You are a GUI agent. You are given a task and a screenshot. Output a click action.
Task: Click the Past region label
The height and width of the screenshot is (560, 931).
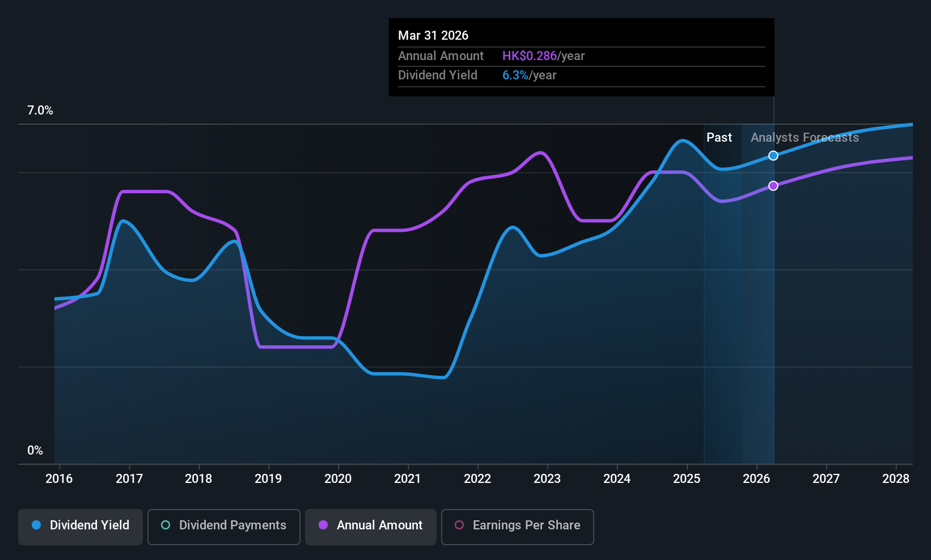[719, 138]
